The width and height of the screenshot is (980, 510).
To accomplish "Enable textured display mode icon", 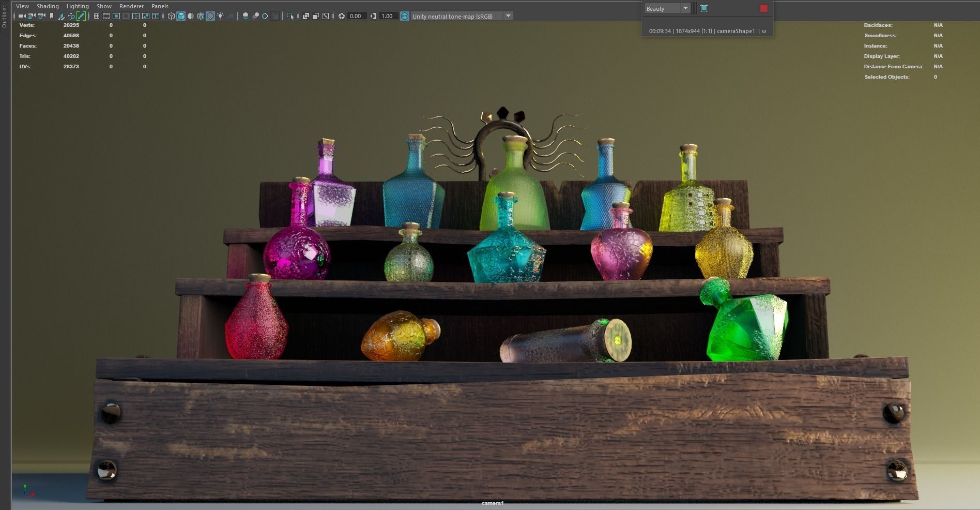I will click(210, 16).
